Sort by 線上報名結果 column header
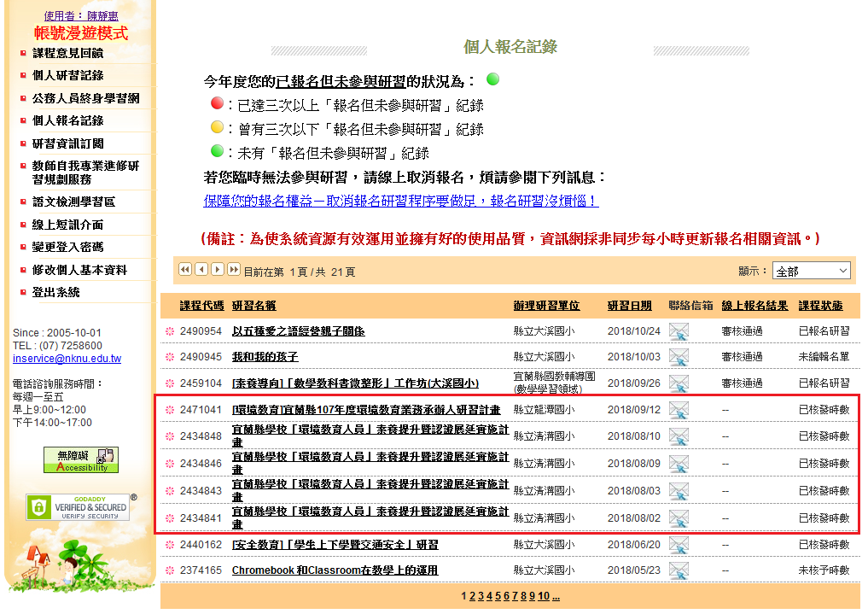The image size is (868, 614). [x=754, y=306]
